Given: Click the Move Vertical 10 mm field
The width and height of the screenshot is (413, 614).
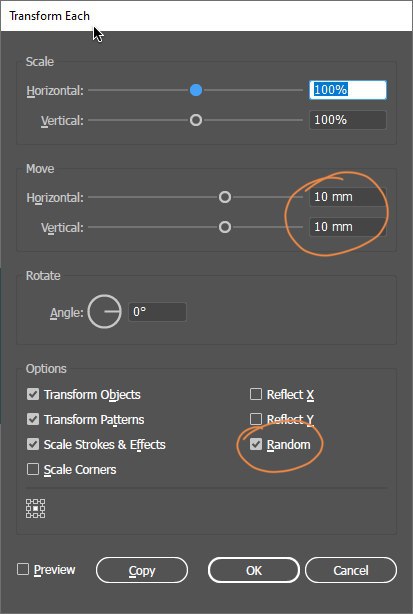Looking at the screenshot, I should [x=348, y=227].
